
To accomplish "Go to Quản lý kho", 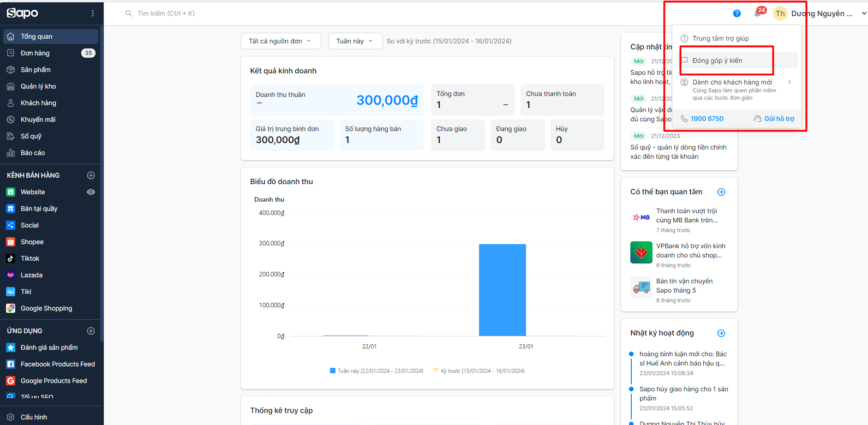I will [51, 86].
